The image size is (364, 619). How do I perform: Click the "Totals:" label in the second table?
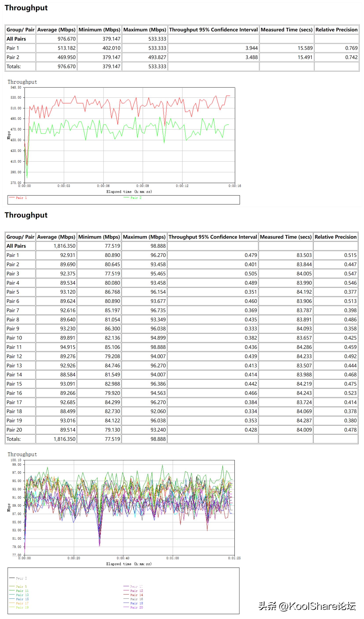point(14,439)
